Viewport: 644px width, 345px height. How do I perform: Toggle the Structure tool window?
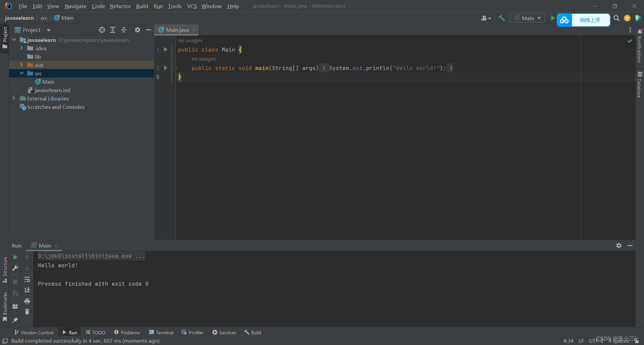point(5,270)
